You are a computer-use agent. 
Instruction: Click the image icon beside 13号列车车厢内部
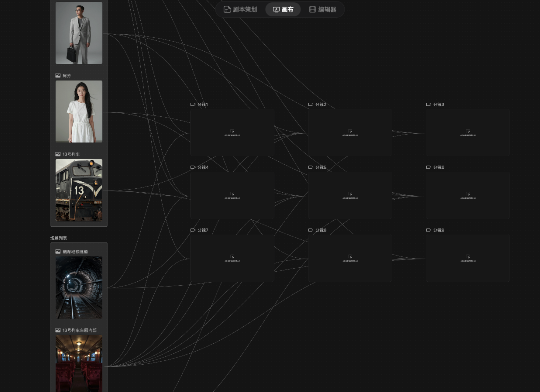(x=58, y=330)
